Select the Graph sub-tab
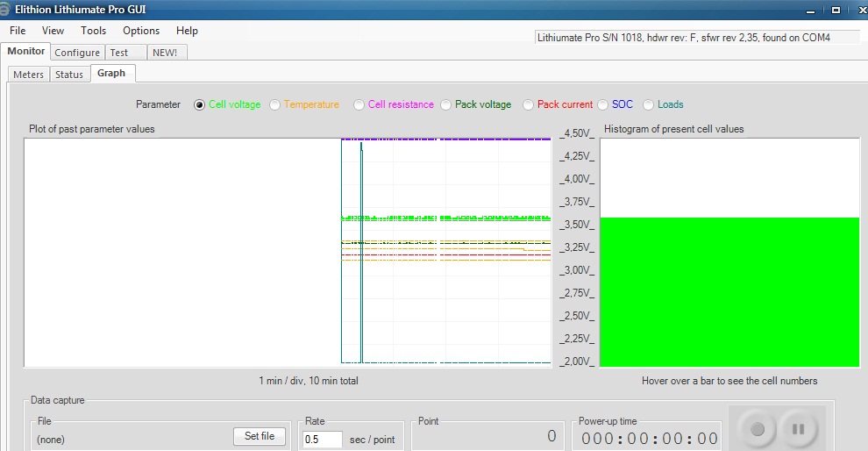868x451 pixels. pos(112,73)
